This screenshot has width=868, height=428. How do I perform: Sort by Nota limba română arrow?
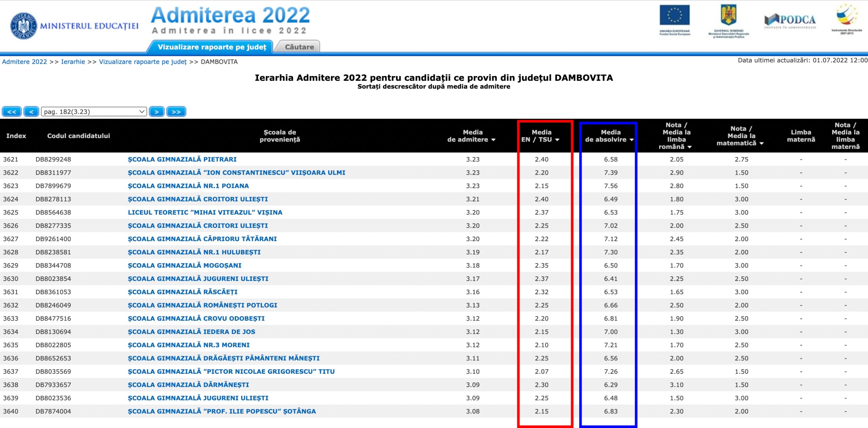tap(690, 147)
